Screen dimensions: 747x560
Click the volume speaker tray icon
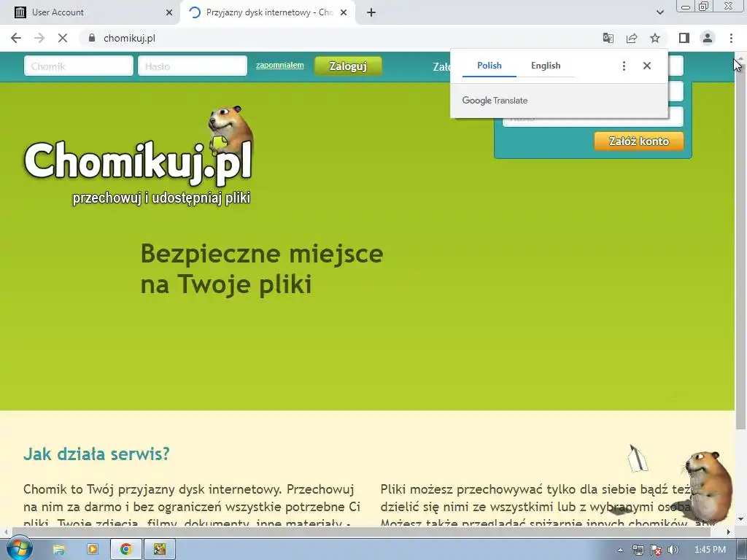pos(673,550)
